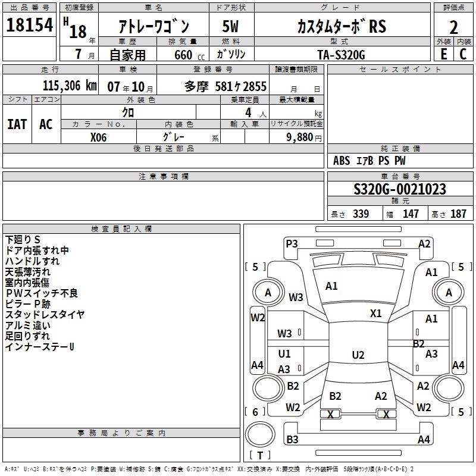Select color number X06
The height and width of the screenshot is (476, 476).
(98, 137)
